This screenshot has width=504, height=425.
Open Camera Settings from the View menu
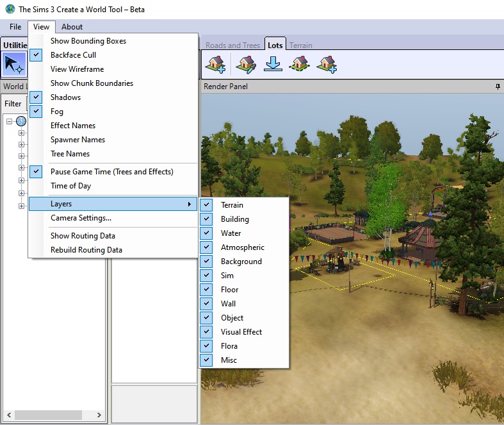(x=81, y=218)
